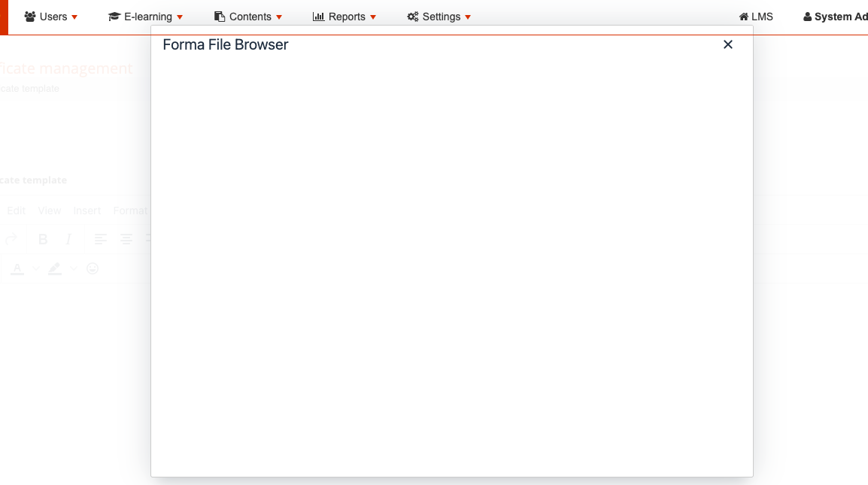Go to the LMS home link
868x485 pixels.
756,17
